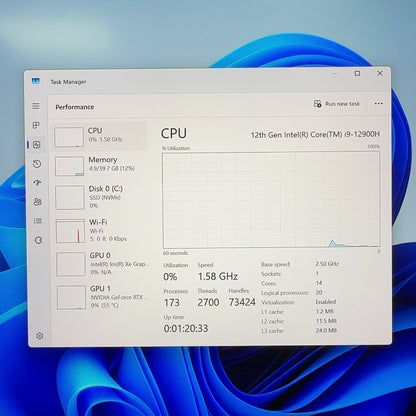Viewport: 416px width, 416px height.
Task: Open the Startup apps sidebar icon
Action: tap(37, 182)
